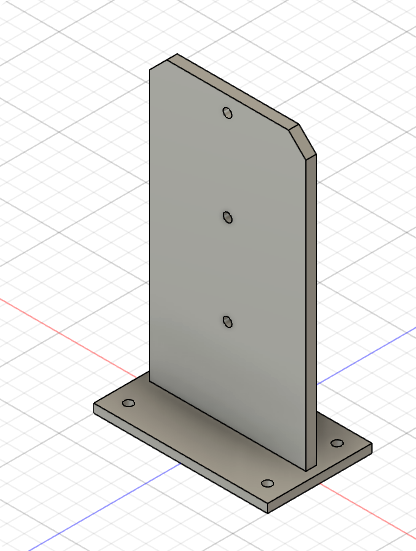Viewport: 416px width, 551px height.
Task: Select the narrow right side face of the upright plate
Action: pyautogui.click(x=311, y=313)
